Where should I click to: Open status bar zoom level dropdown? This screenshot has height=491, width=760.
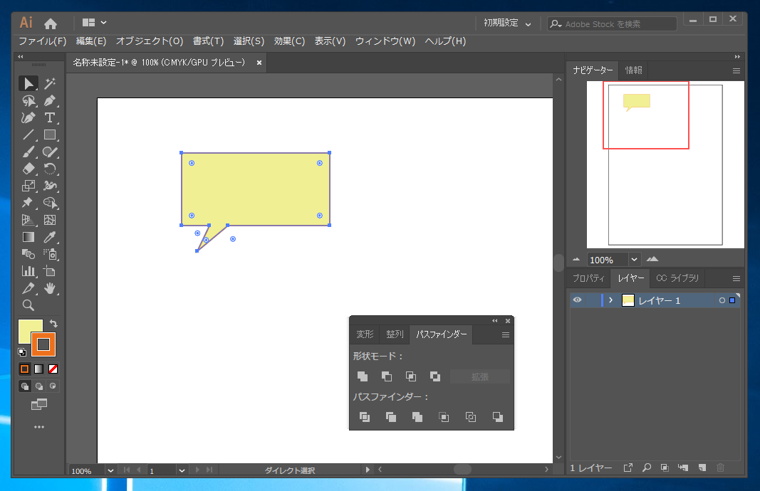click(111, 470)
